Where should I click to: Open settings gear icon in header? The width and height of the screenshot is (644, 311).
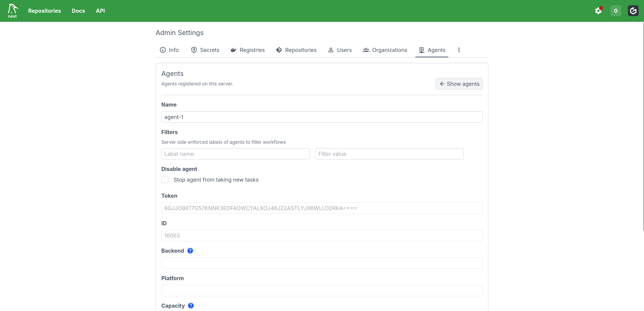[598, 11]
